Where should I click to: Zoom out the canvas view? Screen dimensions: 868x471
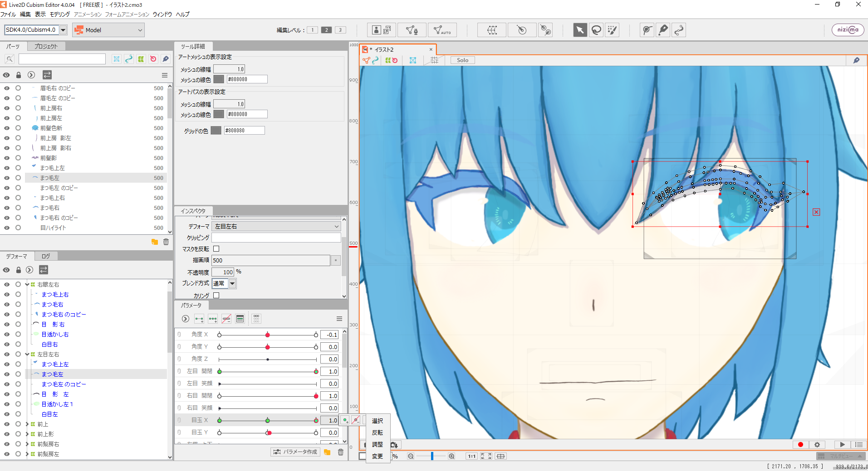tap(411, 456)
